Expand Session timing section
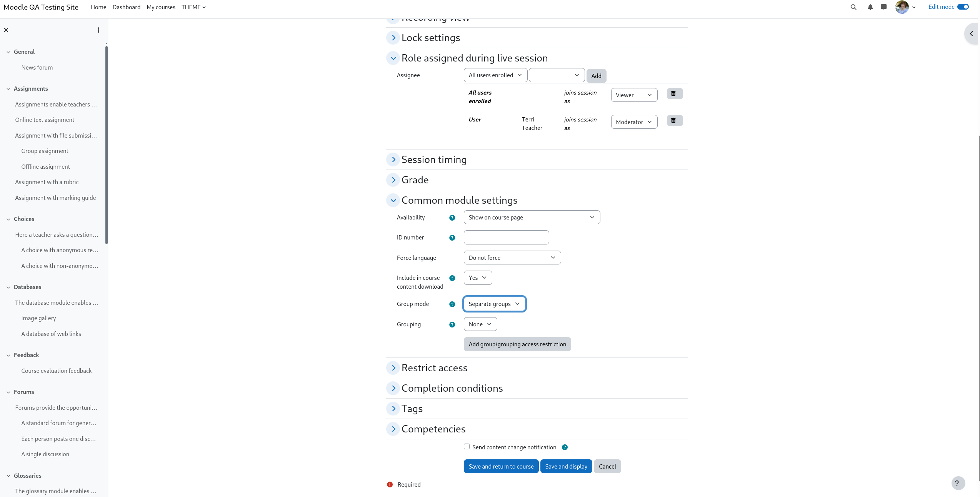This screenshot has height=497, width=980. pos(393,160)
